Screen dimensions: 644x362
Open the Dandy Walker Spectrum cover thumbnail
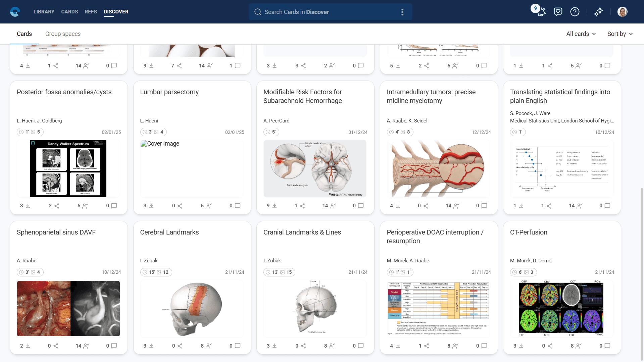(x=68, y=168)
